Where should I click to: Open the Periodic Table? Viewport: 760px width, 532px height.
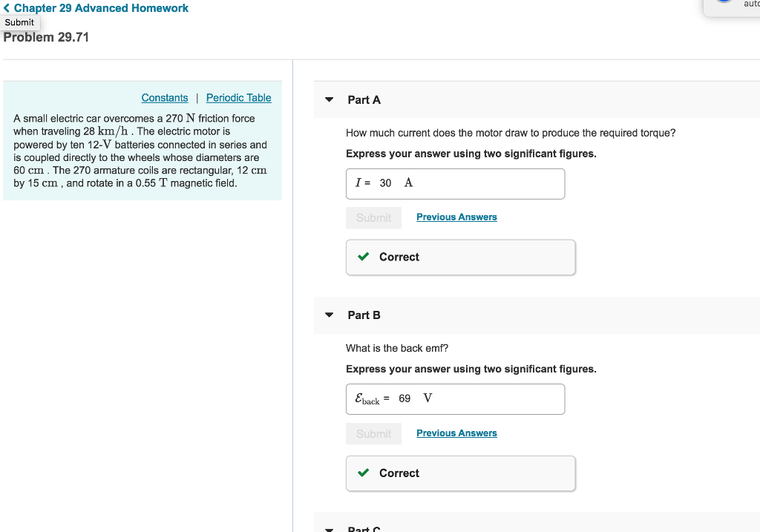[x=238, y=97]
